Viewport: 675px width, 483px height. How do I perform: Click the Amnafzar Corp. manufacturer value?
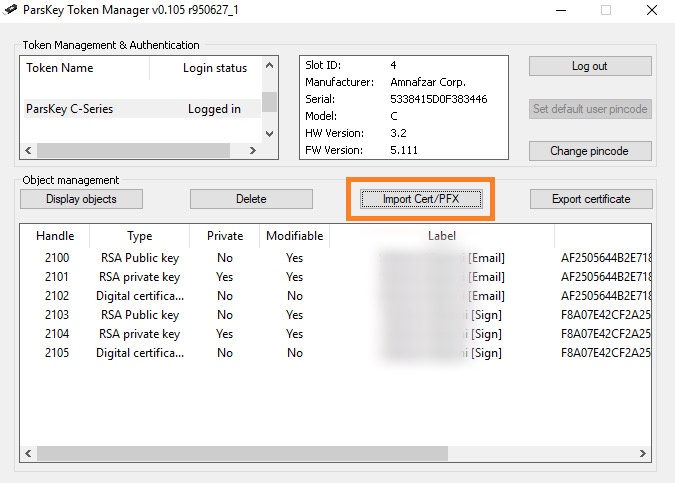pyautogui.click(x=428, y=82)
